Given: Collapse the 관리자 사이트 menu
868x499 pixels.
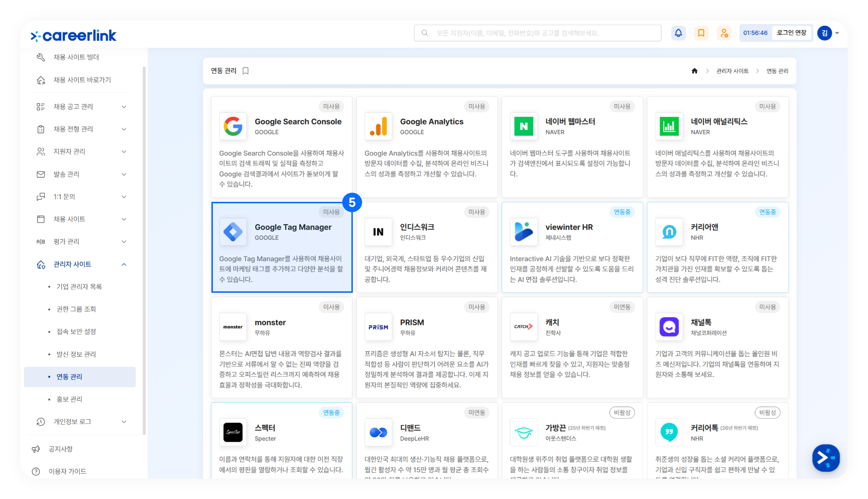Looking at the screenshot, I should pos(82,264).
